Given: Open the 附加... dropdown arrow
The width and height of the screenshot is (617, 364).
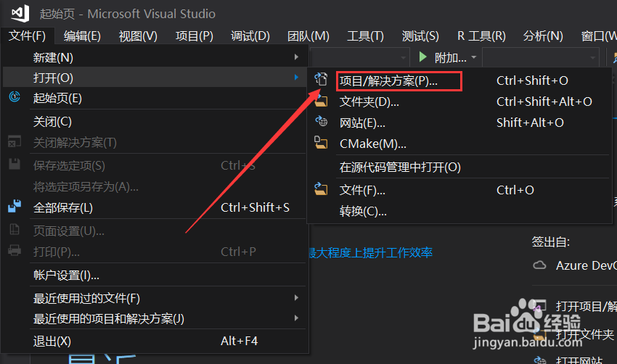Looking at the screenshot, I should (474, 57).
